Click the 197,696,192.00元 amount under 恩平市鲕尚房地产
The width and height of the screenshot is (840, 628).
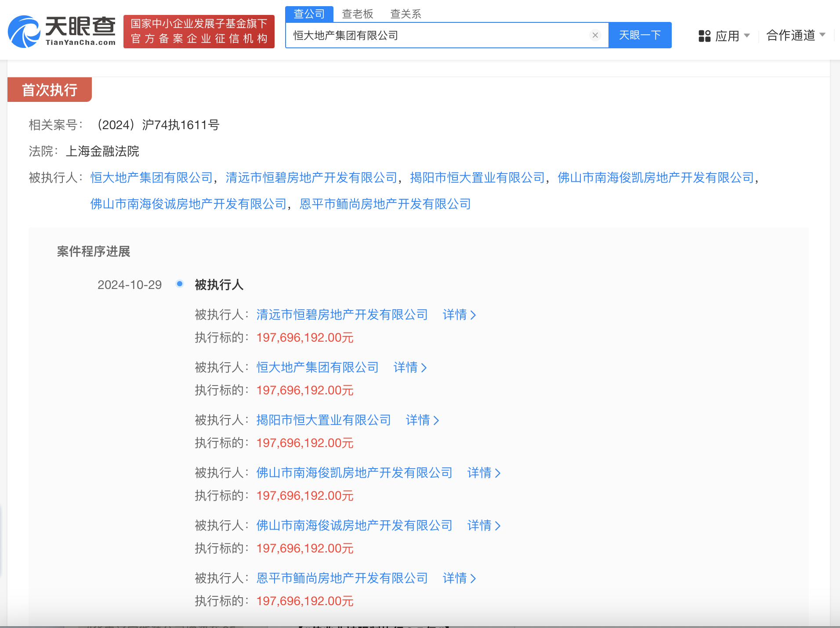(x=305, y=601)
